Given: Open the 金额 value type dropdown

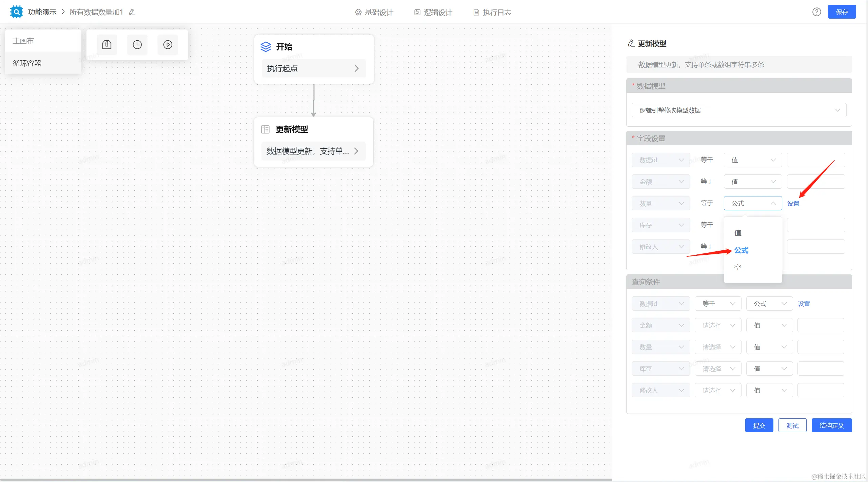Looking at the screenshot, I should pyautogui.click(x=753, y=182).
